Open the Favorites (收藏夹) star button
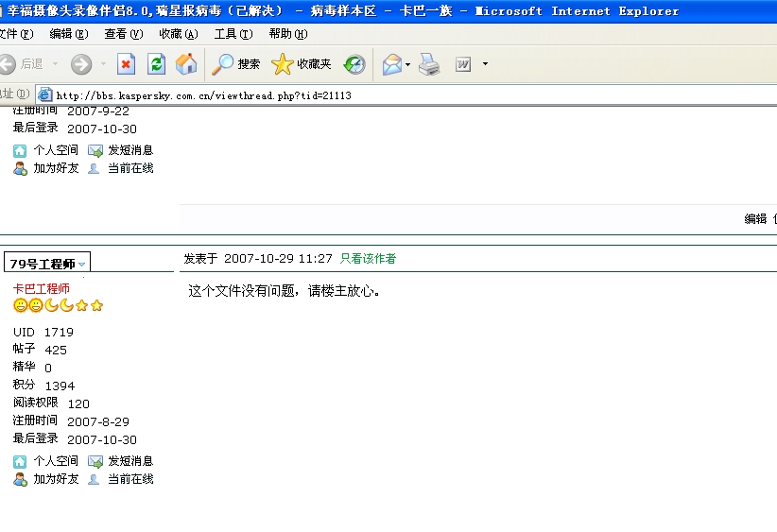Viewport: 777px width, 532px height. click(301, 64)
